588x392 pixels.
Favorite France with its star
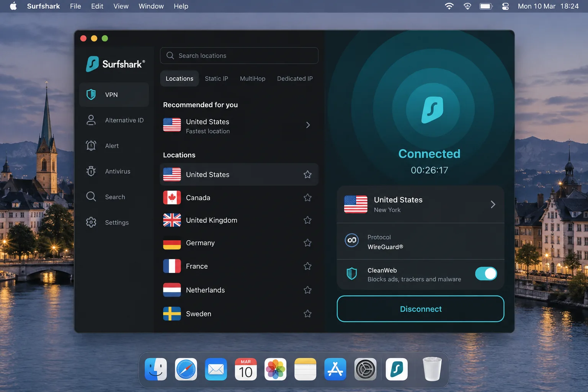coord(307,266)
